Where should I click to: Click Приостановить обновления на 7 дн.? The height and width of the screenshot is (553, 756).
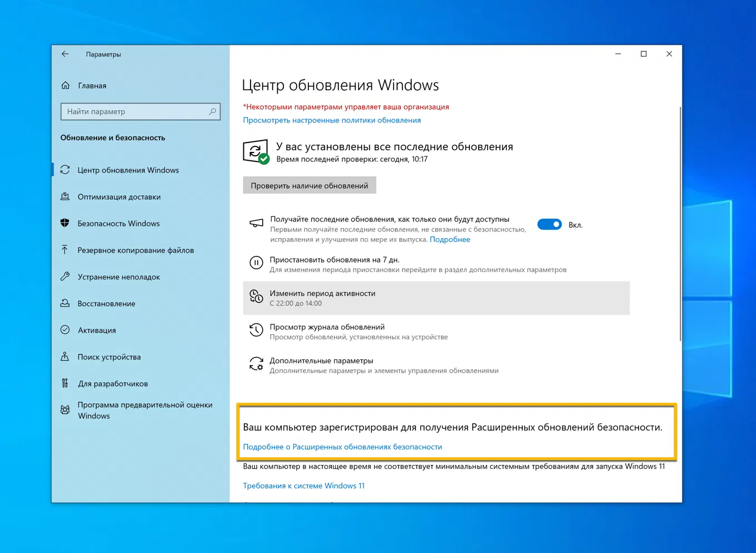[x=335, y=260]
